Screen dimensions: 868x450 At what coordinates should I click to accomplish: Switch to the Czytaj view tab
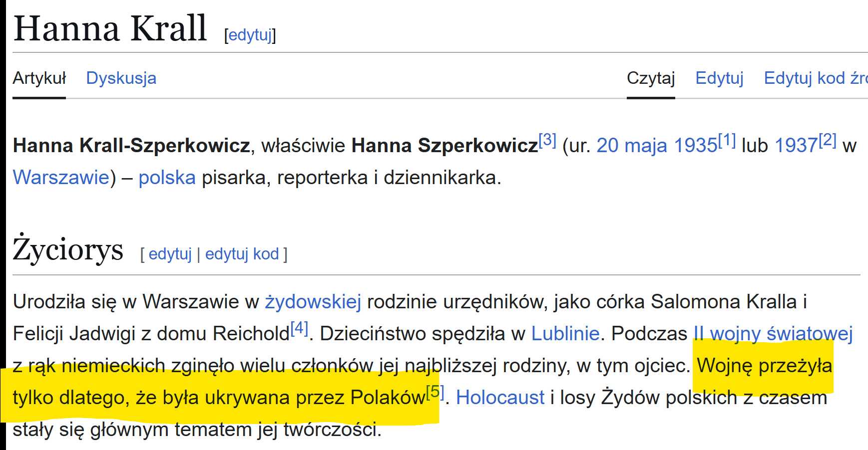651,78
